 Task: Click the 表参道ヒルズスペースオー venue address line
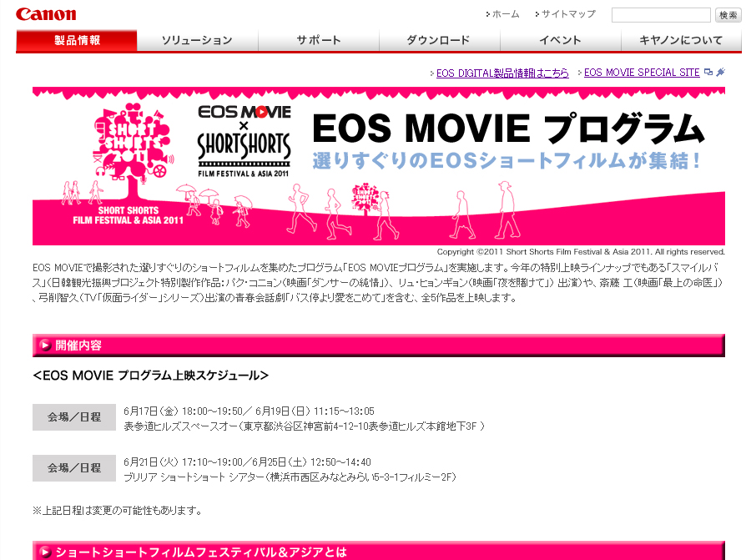tap(304, 426)
